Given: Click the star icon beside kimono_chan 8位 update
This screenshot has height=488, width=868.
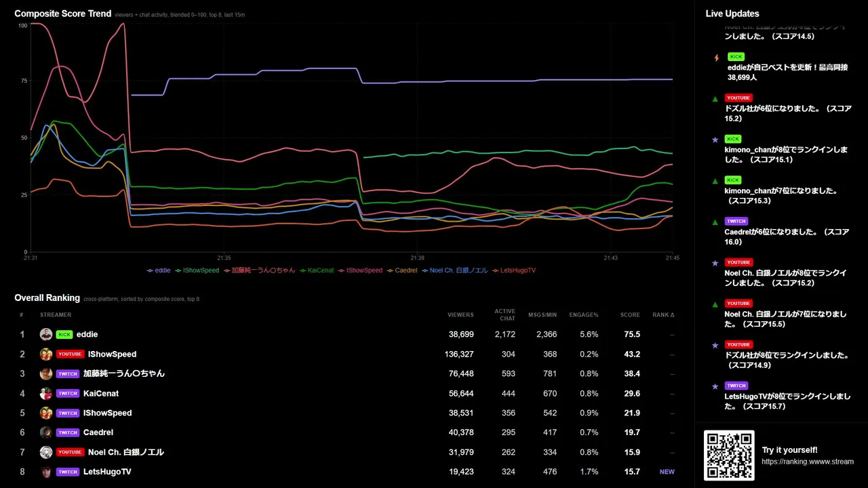Looking at the screenshot, I should [715, 140].
